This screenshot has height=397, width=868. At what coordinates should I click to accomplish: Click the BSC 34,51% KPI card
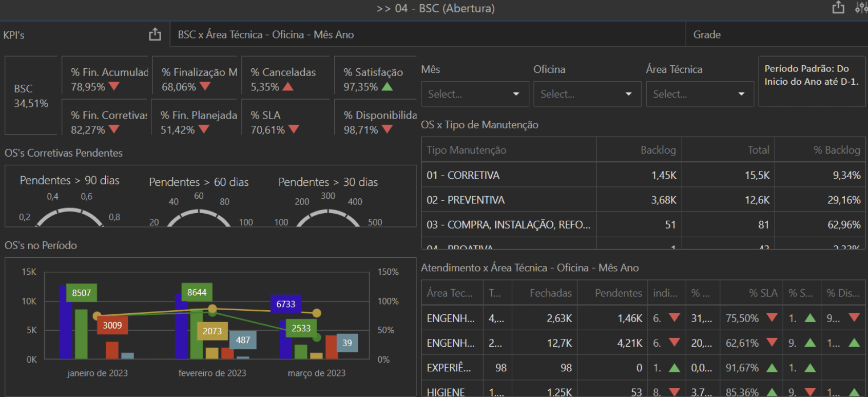(31, 96)
